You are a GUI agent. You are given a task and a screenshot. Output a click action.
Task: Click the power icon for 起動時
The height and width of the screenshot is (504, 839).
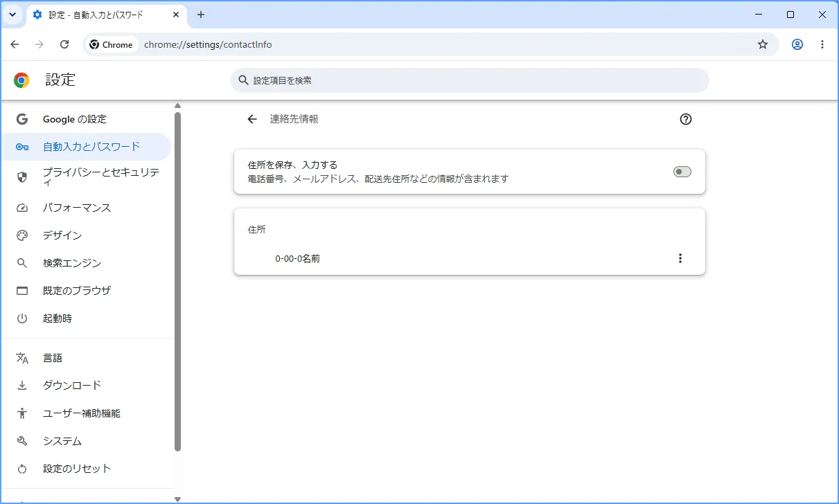click(x=22, y=318)
